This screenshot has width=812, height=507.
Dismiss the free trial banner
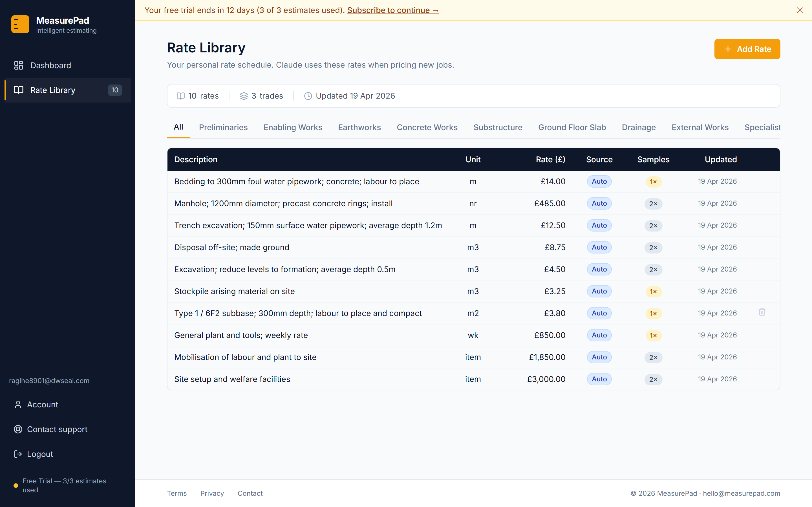pos(800,10)
